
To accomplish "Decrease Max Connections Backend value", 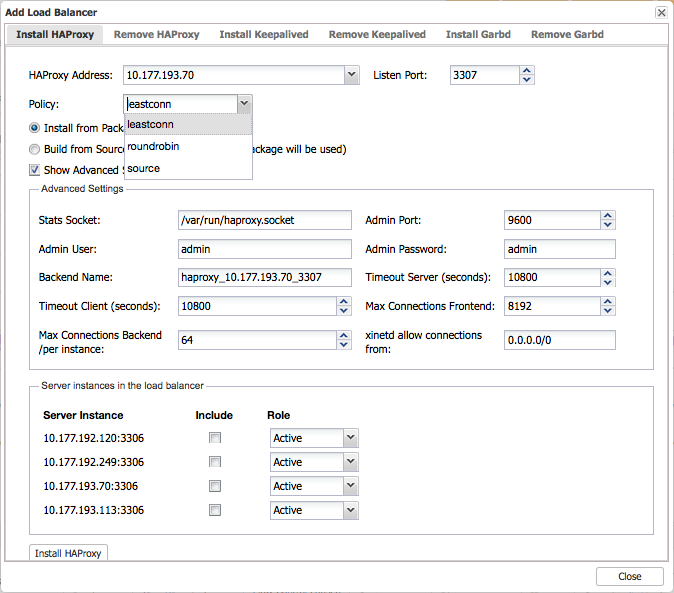I will pos(344,345).
